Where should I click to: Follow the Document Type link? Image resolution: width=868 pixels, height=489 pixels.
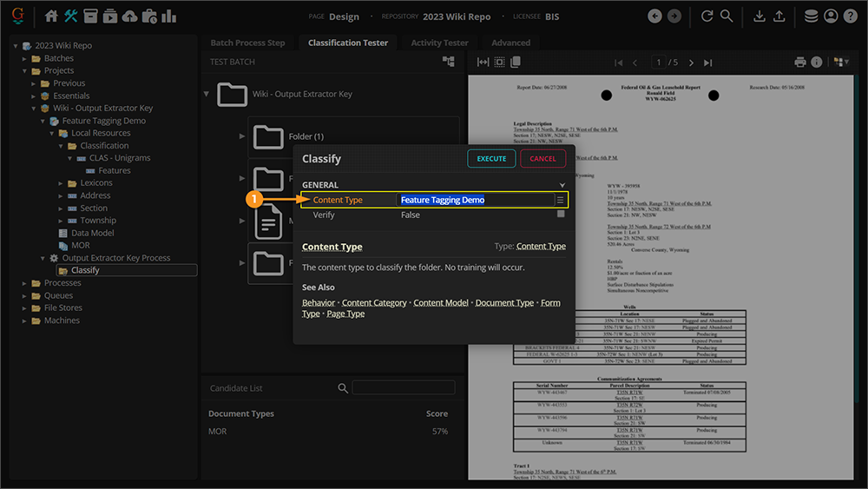[504, 303]
